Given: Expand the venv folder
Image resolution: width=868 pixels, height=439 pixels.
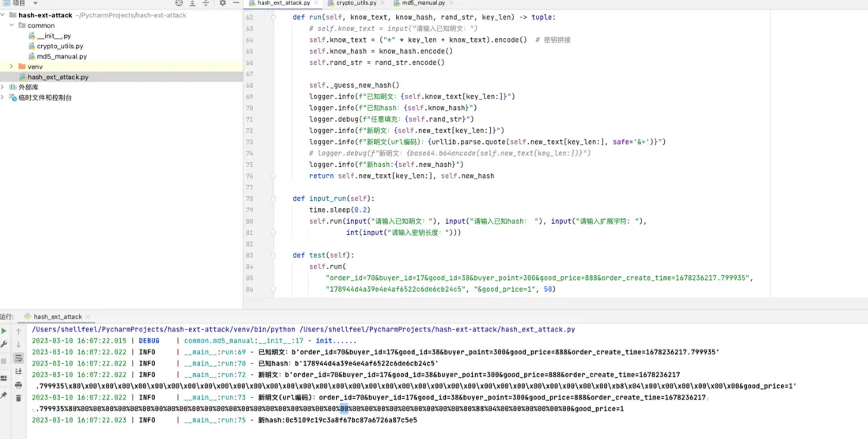Looking at the screenshot, I should click(x=11, y=66).
